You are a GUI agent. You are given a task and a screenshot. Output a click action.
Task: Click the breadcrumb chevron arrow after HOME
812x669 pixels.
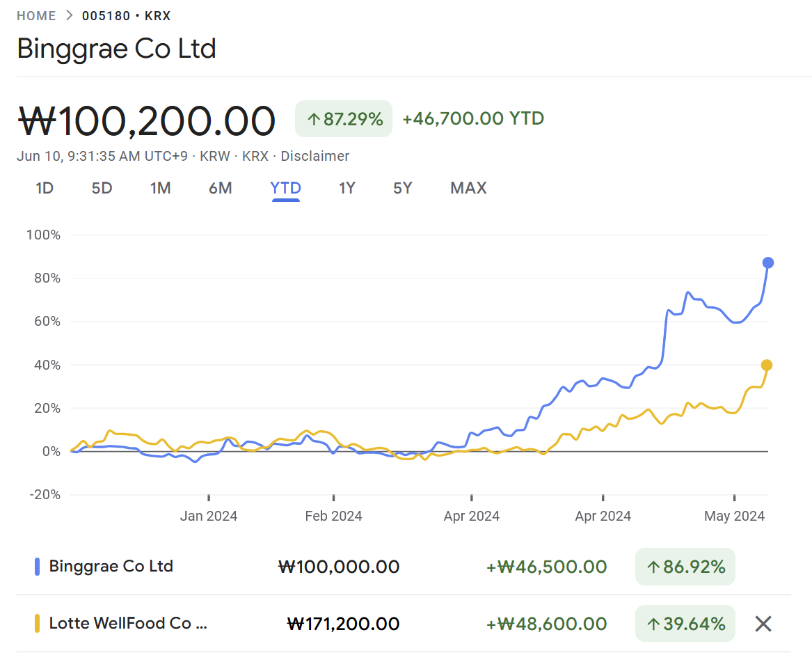pos(69,16)
